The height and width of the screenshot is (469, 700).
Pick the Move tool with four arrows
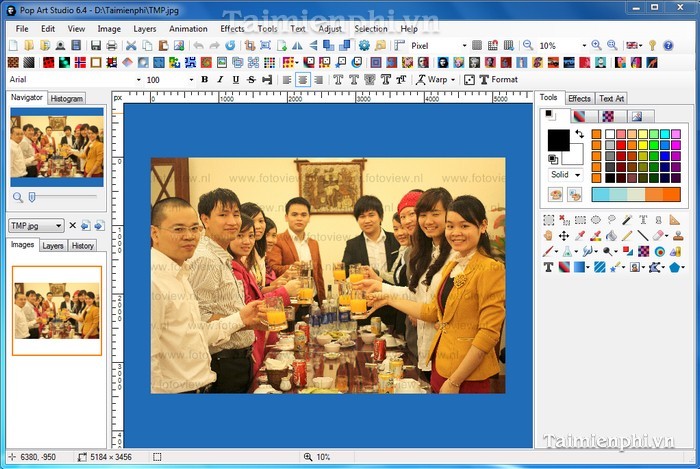click(564, 236)
